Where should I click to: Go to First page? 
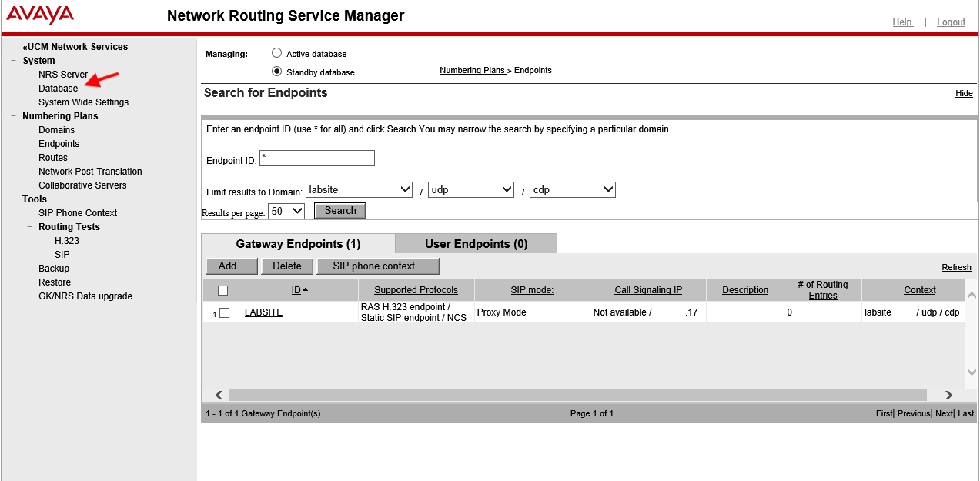pos(885,413)
